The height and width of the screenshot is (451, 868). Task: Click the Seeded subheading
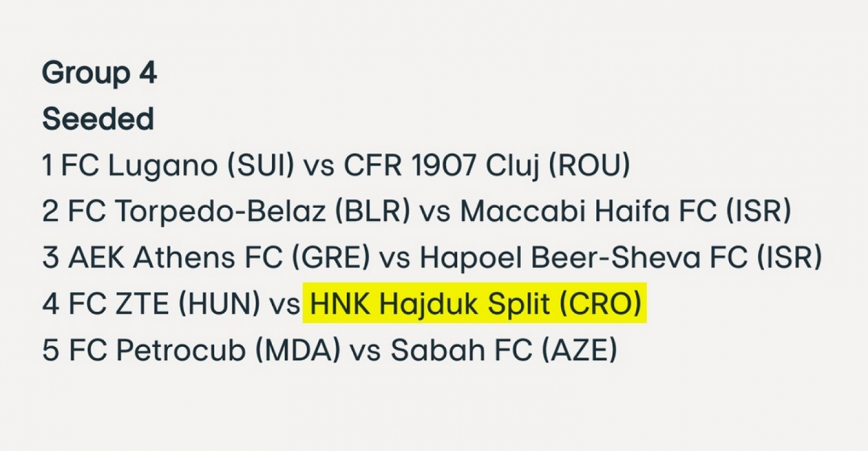[98, 118]
